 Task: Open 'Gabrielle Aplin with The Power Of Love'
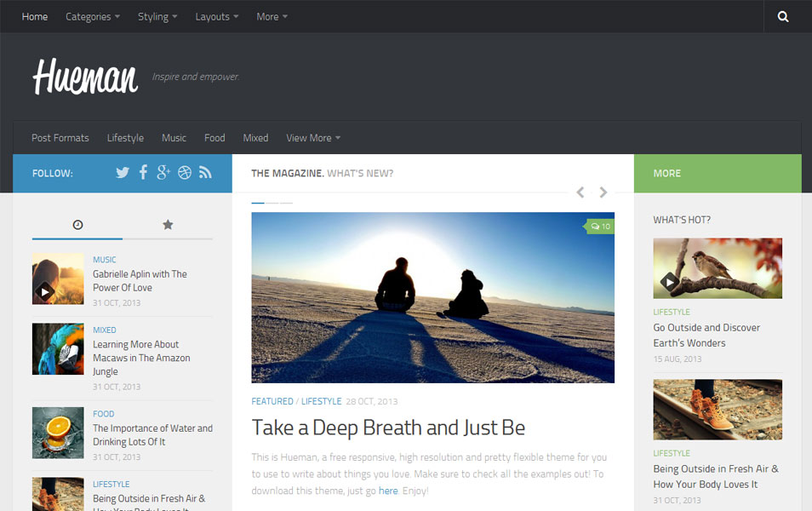click(140, 280)
